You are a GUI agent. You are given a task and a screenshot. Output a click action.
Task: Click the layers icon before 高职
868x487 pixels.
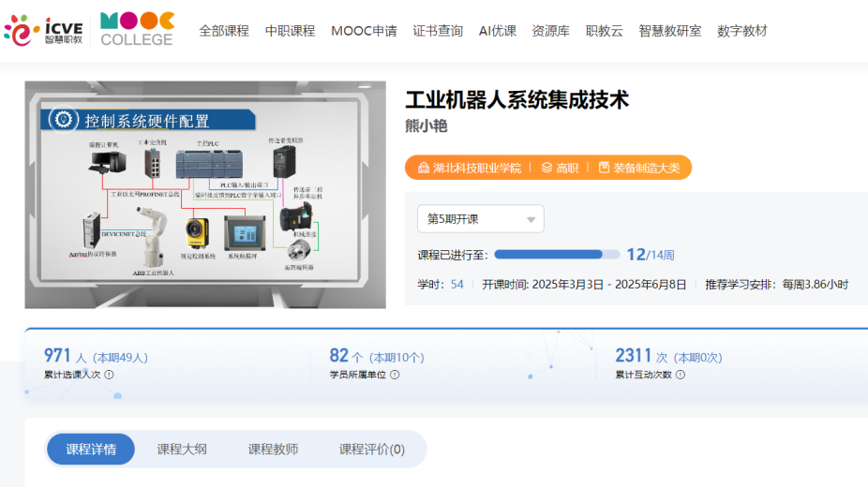pyautogui.click(x=546, y=168)
